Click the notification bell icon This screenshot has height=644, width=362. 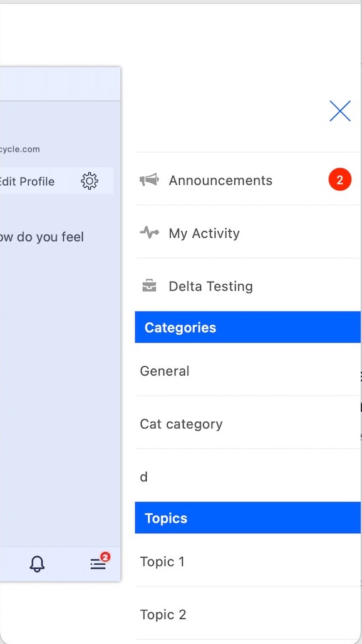point(37,564)
